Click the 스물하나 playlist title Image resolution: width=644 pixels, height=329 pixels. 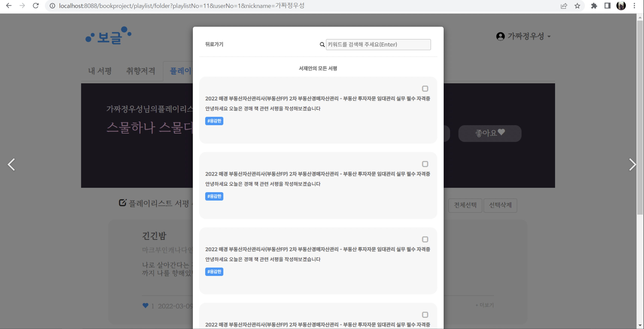coord(149,127)
